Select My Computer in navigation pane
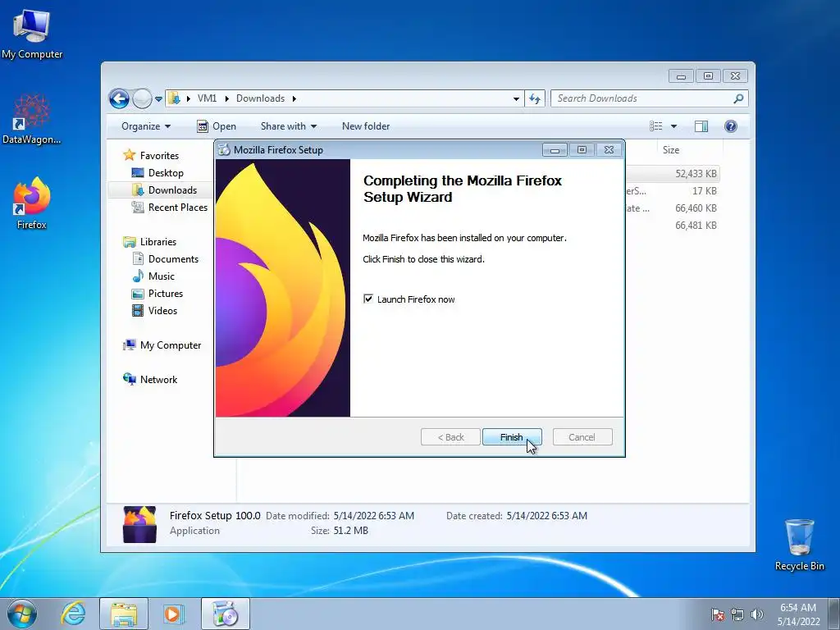Viewport: 840px width, 630px height. (x=171, y=345)
